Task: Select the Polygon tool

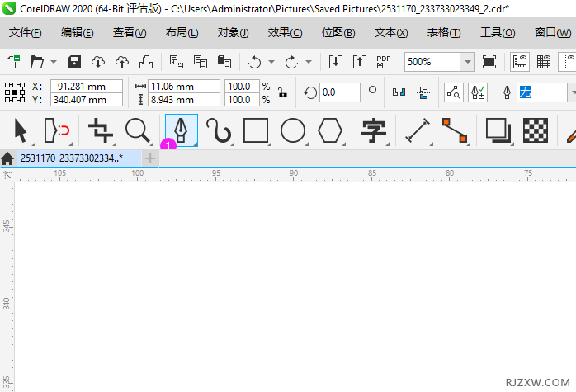Action: [330, 130]
